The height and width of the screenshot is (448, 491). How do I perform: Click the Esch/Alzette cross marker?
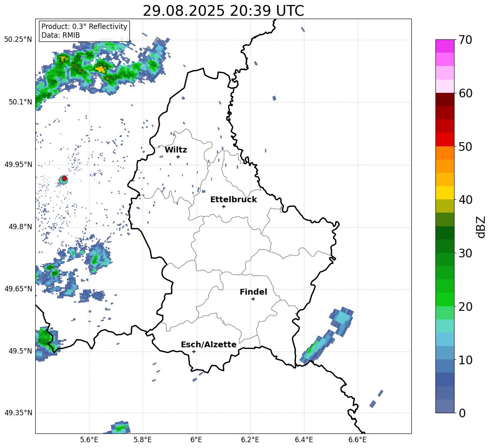tap(194, 351)
